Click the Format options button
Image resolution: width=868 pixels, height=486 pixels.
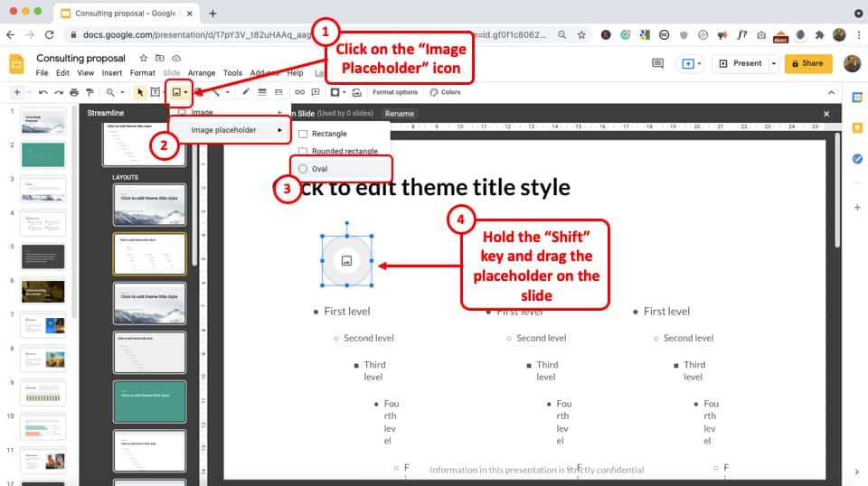coord(395,92)
